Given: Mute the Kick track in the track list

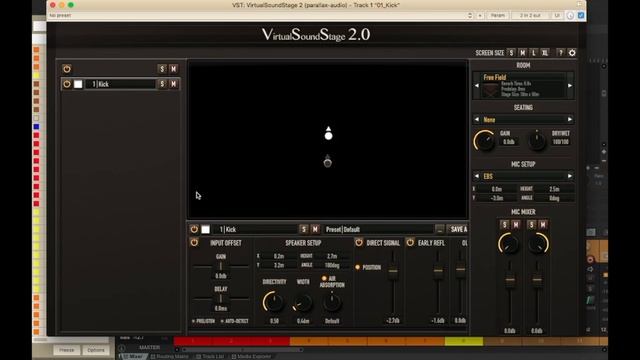Looking at the screenshot, I should (x=173, y=84).
